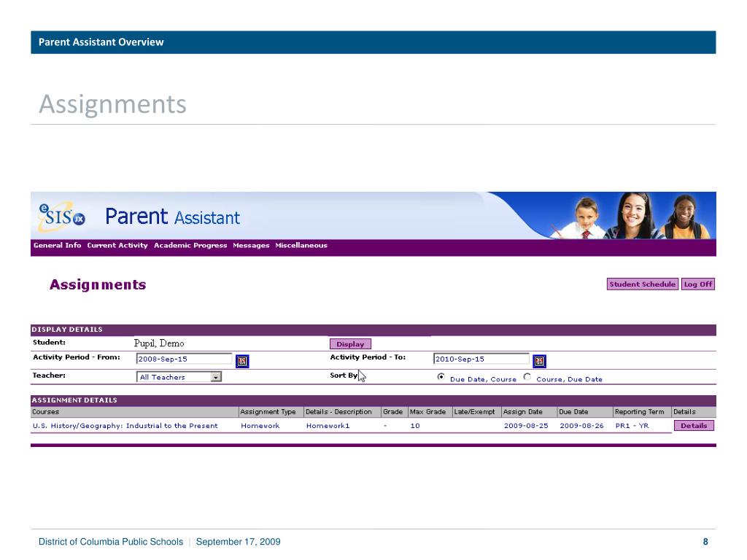Click max grade value 10
Viewport: 747px width, 560px height.
(415, 426)
